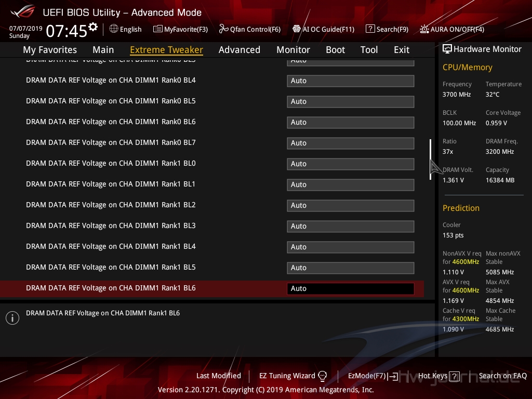Screen dimensions: 532x399
Task: Open Rank0 BL6 voltage field
Action: click(x=351, y=122)
